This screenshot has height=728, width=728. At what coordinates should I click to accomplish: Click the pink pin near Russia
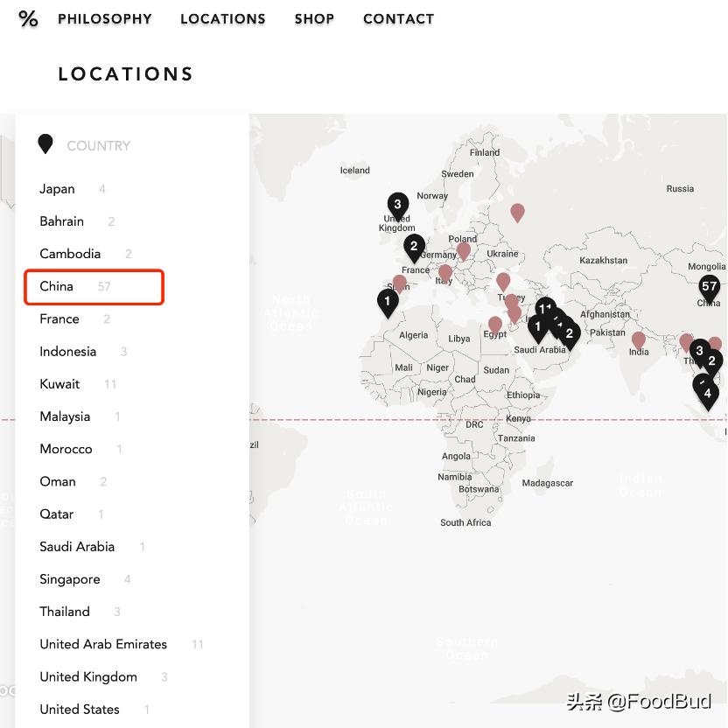coord(517,212)
